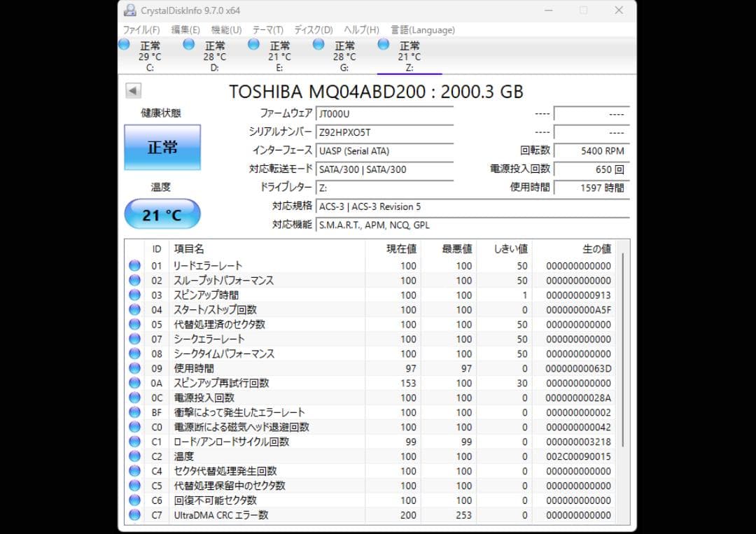Viewport: 756px width, 534px height.
Task: Click raw value 00000000063D
Action: tap(578, 368)
